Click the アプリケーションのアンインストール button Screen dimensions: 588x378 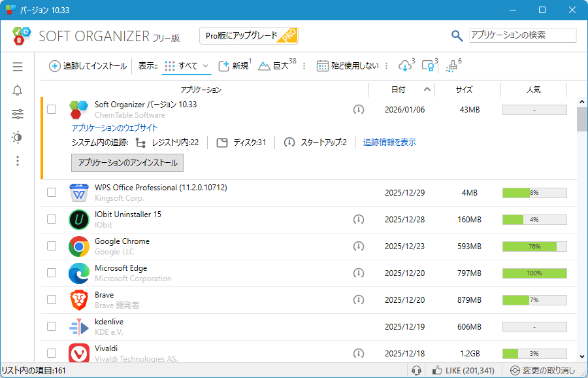pos(127,162)
